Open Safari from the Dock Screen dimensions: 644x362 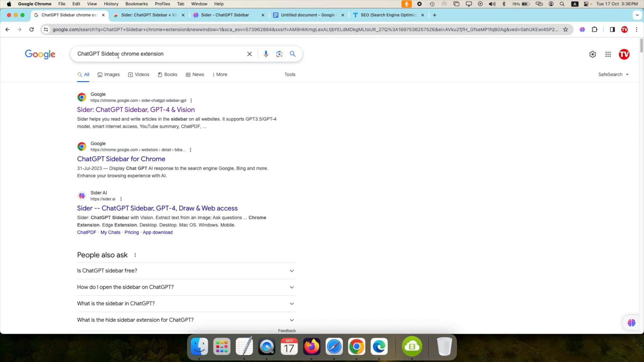click(334, 347)
